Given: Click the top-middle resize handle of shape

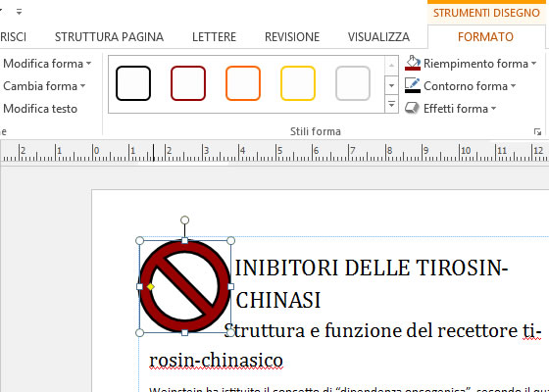Looking at the screenshot, I should 185,240.
